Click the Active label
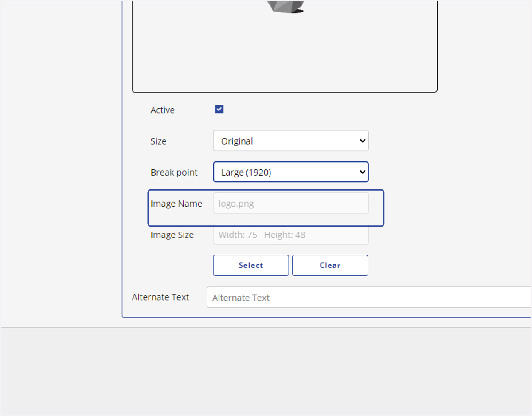The width and height of the screenshot is (532, 416). (x=163, y=110)
